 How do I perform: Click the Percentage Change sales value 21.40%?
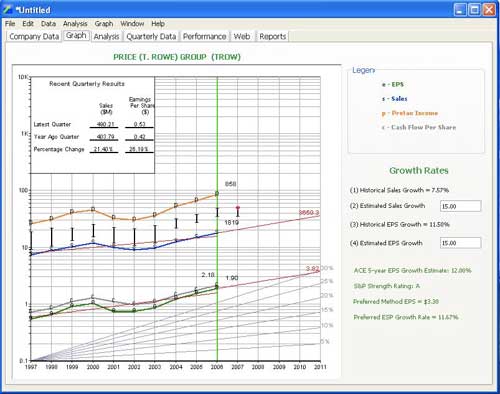pyautogui.click(x=103, y=149)
